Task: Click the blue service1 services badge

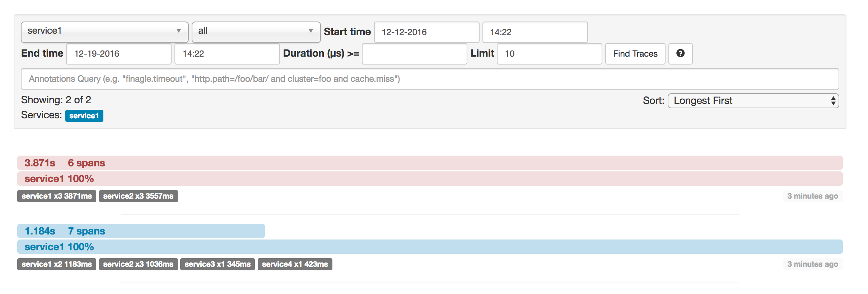Action: tap(84, 116)
